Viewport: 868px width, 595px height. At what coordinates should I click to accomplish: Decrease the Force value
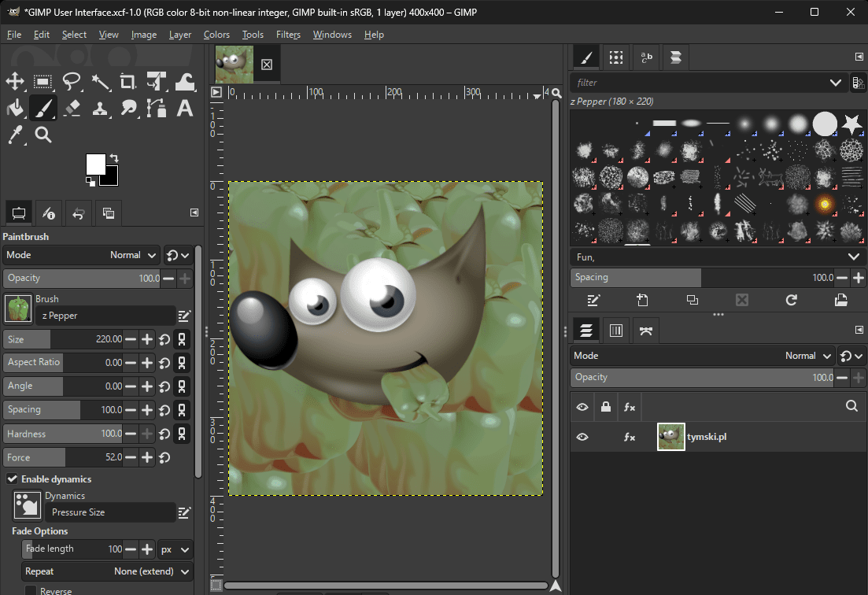131,458
